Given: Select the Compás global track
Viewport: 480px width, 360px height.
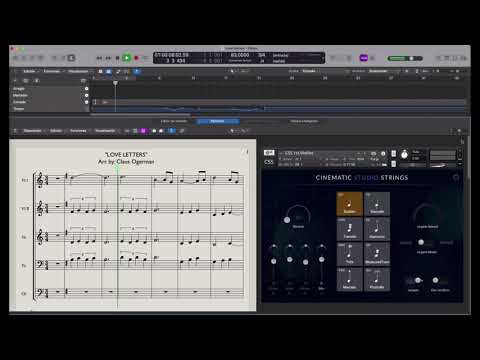Looking at the screenshot, I should (x=19, y=102).
